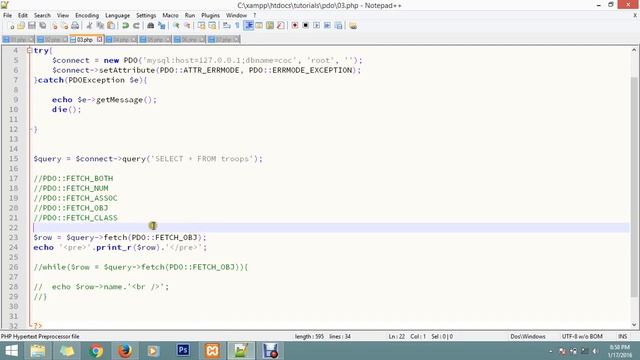Click the Paste clipboard icon
This screenshot has height=360, width=640.
point(111,26)
